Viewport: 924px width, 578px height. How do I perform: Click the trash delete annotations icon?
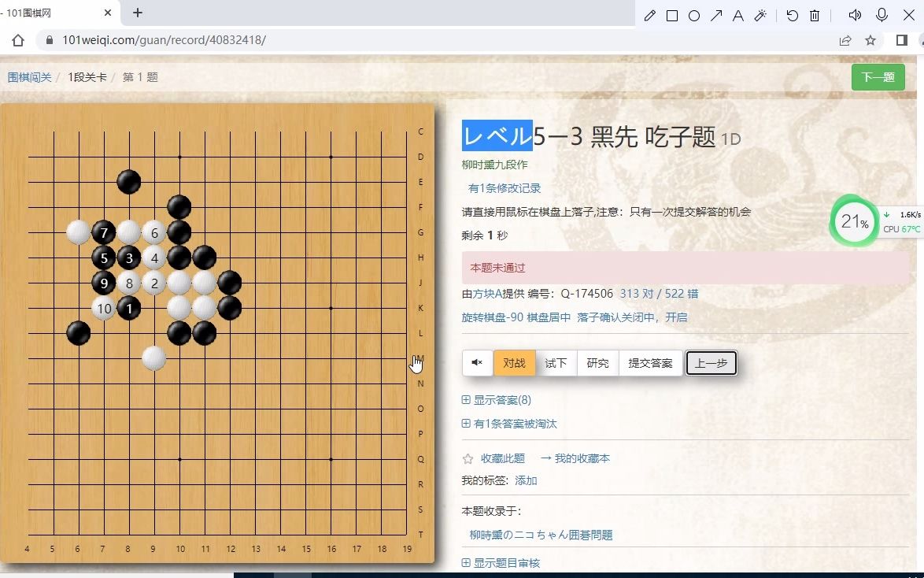815,15
